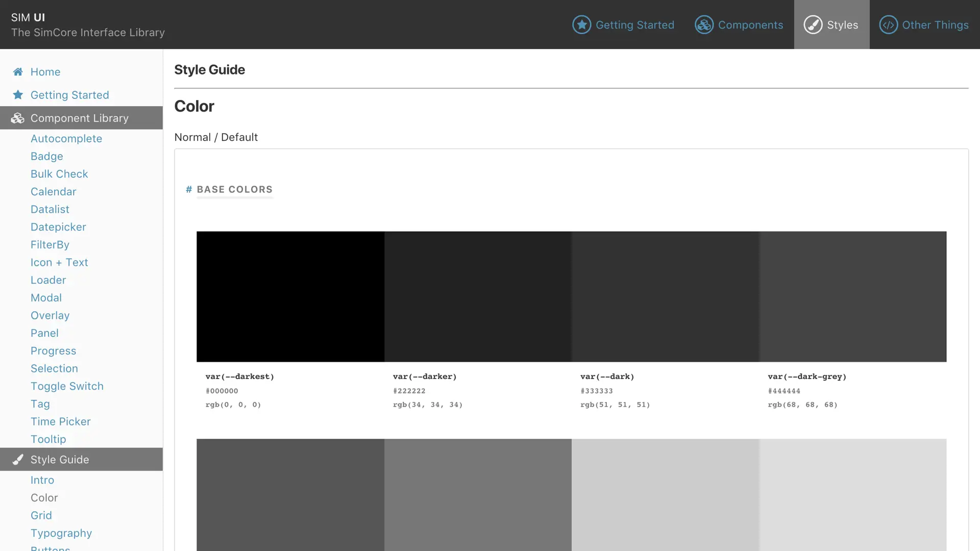
Task: Select the darkest black color swatch
Action: click(x=290, y=296)
